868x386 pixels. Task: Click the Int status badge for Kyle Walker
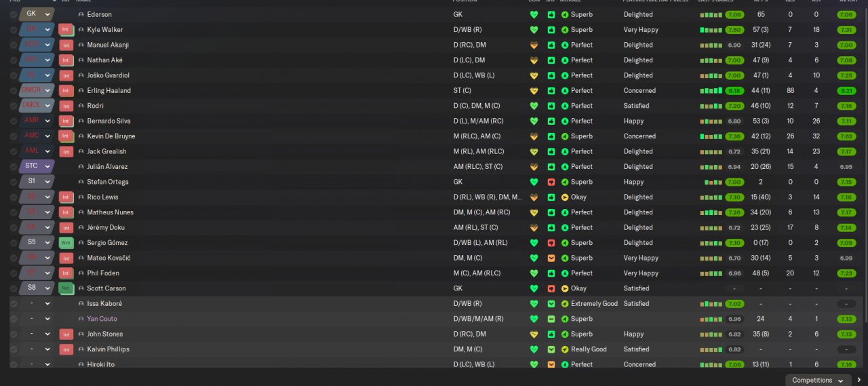point(65,30)
